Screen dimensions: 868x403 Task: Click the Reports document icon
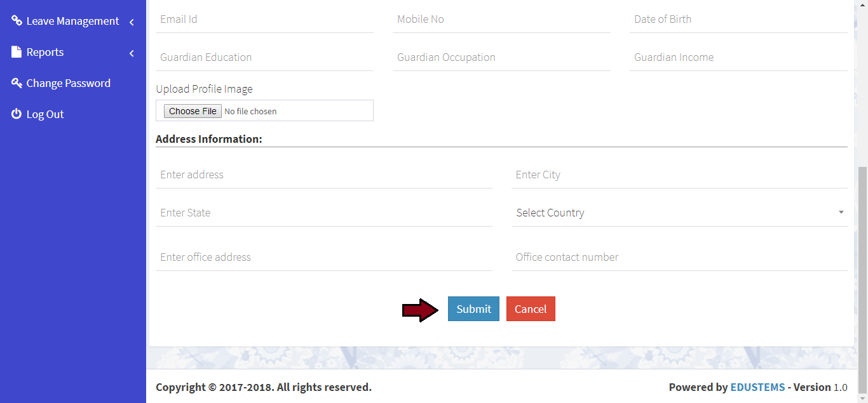pyautogui.click(x=17, y=52)
